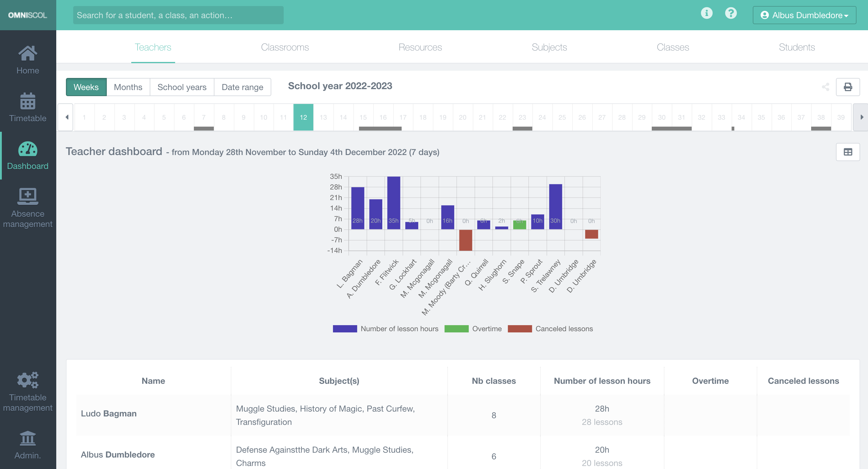
Task: Open the Students tab
Action: click(797, 47)
